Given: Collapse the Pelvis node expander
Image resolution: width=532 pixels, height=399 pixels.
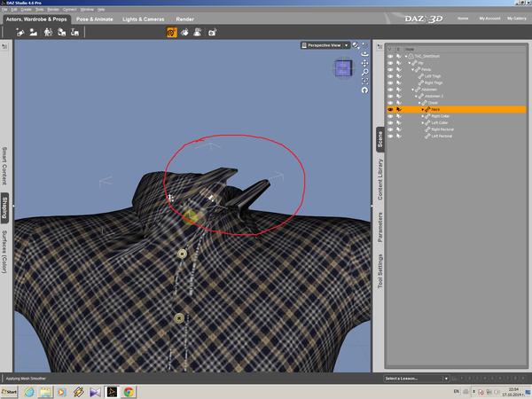Looking at the screenshot, I should [413, 69].
